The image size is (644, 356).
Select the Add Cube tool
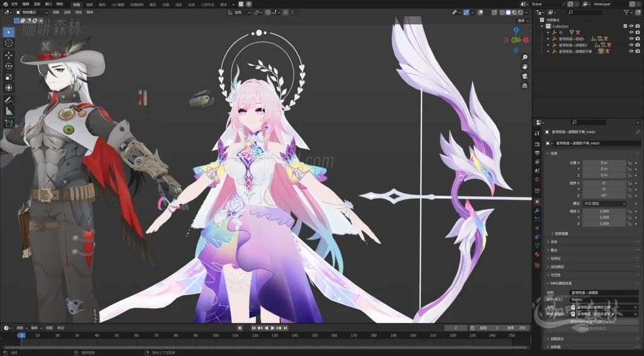(x=9, y=123)
